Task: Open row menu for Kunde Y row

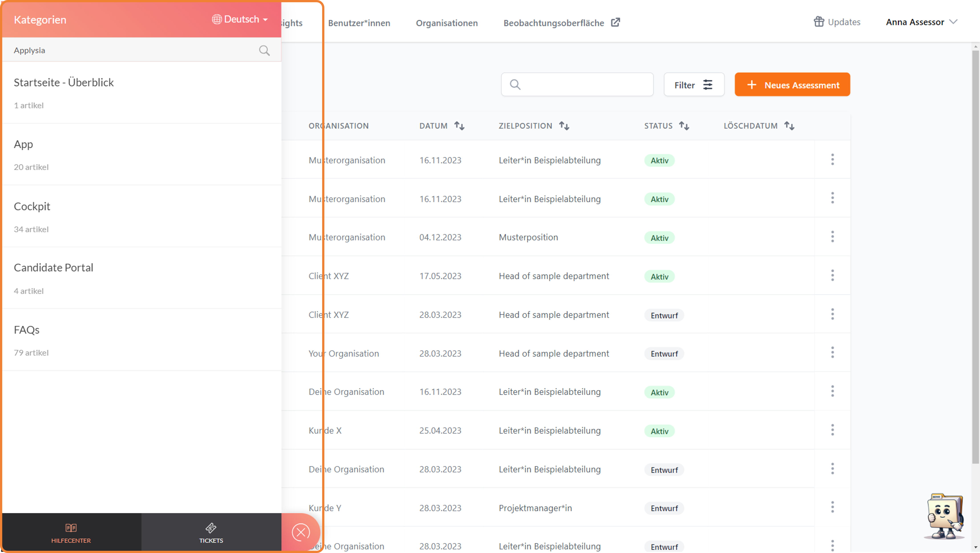Action: coord(832,507)
